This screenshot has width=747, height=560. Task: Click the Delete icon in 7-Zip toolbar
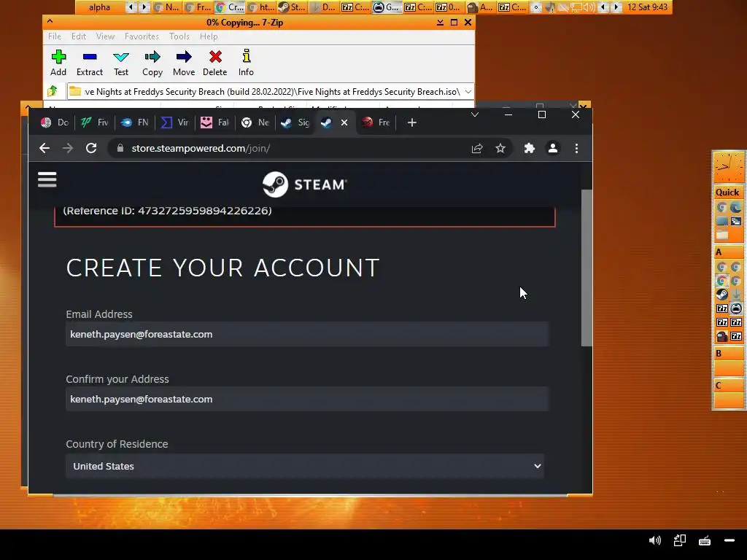pos(215,63)
